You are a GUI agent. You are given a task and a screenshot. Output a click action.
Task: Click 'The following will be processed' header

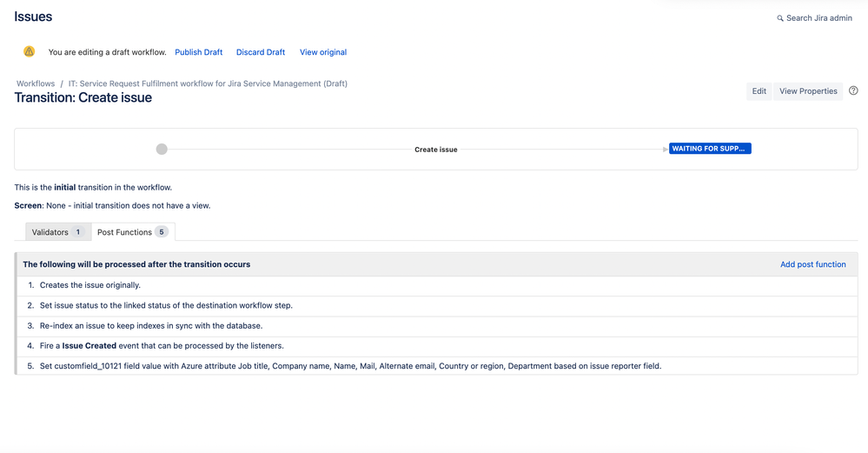136,264
